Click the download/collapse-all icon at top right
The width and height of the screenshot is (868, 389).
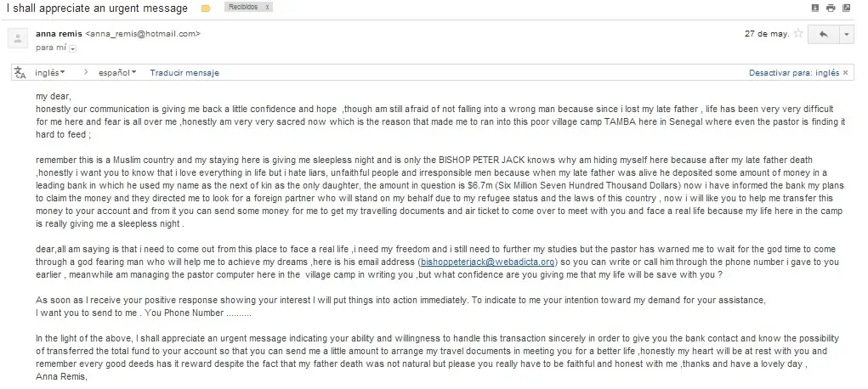pyautogui.click(x=814, y=8)
